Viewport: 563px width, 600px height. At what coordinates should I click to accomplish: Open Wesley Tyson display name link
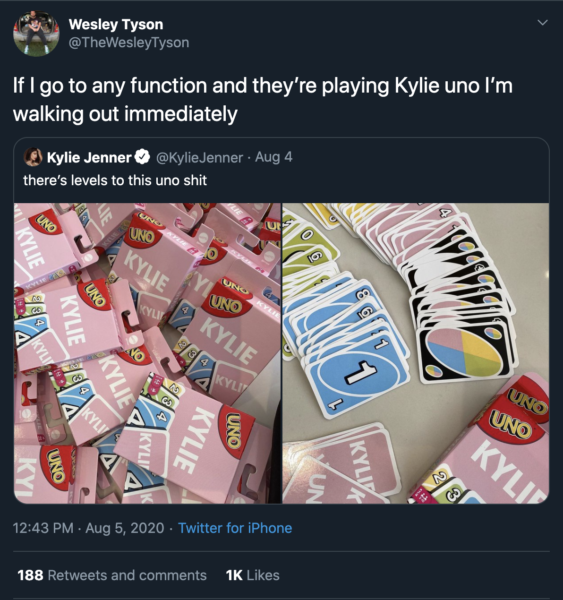coord(116,24)
